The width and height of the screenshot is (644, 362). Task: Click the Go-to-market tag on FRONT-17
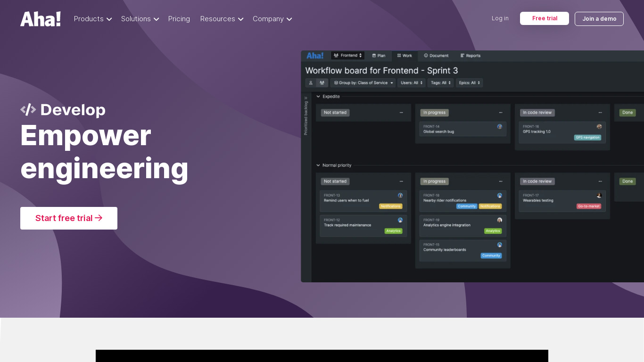point(589,206)
